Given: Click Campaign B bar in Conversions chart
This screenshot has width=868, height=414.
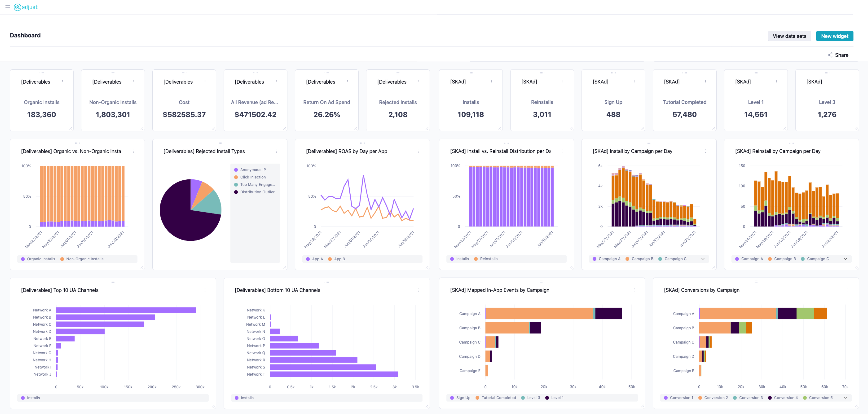Looking at the screenshot, I should (725, 328).
